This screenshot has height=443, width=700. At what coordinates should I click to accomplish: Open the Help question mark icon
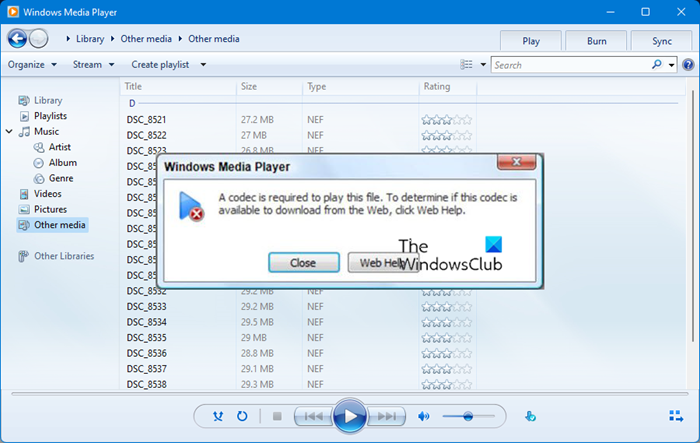(688, 65)
